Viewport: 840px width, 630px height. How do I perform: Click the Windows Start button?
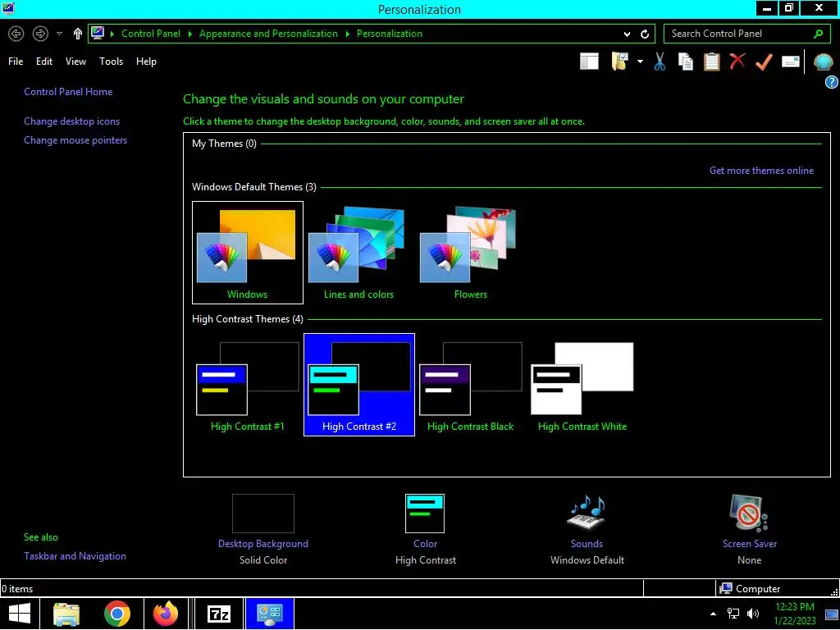pyautogui.click(x=20, y=614)
